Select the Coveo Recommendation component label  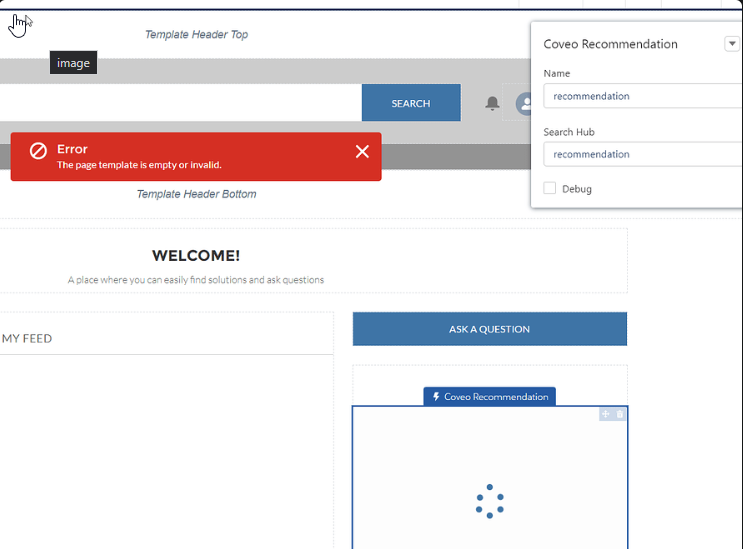[489, 396]
